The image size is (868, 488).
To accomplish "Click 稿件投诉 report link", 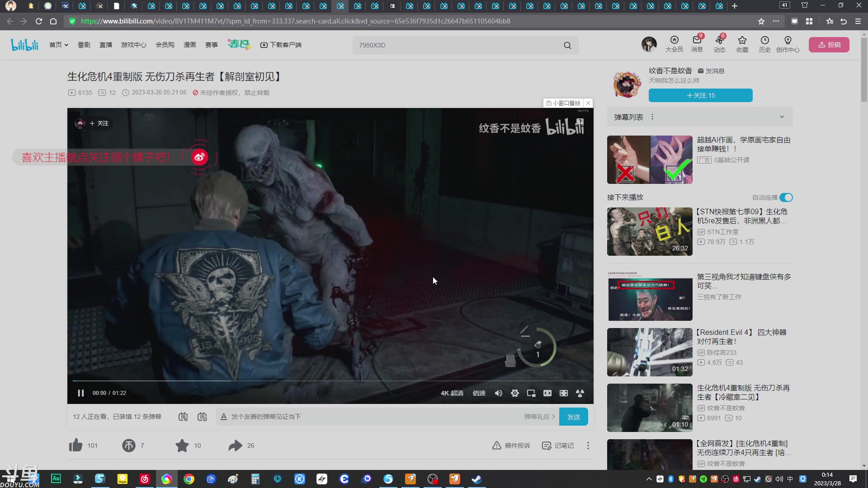I will tap(511, 446).
